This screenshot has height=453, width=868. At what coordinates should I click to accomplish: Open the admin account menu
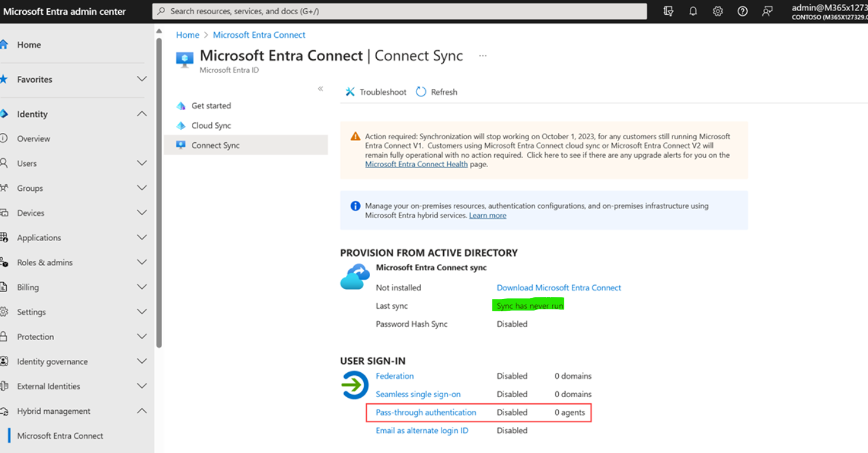point(830,11)
